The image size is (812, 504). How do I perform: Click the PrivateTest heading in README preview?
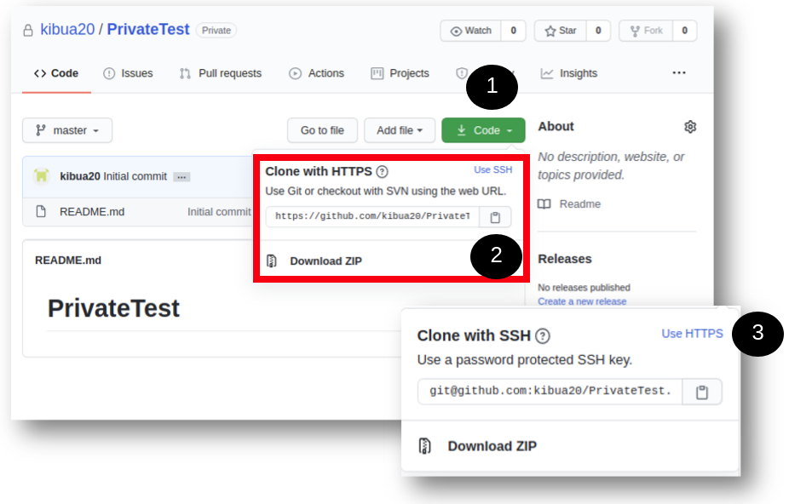tap(113, 308)
